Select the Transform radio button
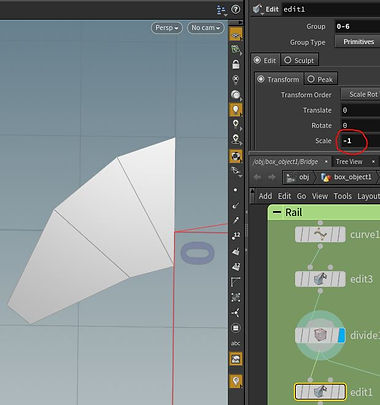This screenshot has width=380, height=405. pos(278,79)
